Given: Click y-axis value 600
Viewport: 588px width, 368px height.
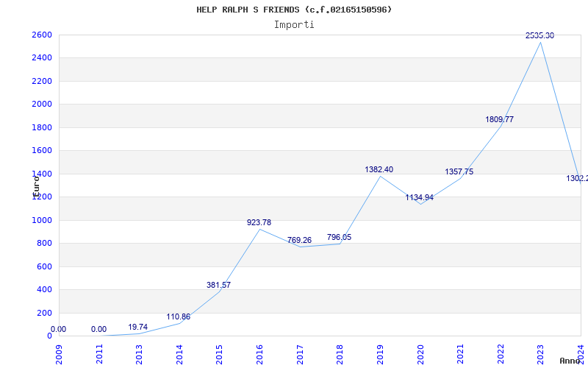Looking at the screenshot, I should (44, 266).
